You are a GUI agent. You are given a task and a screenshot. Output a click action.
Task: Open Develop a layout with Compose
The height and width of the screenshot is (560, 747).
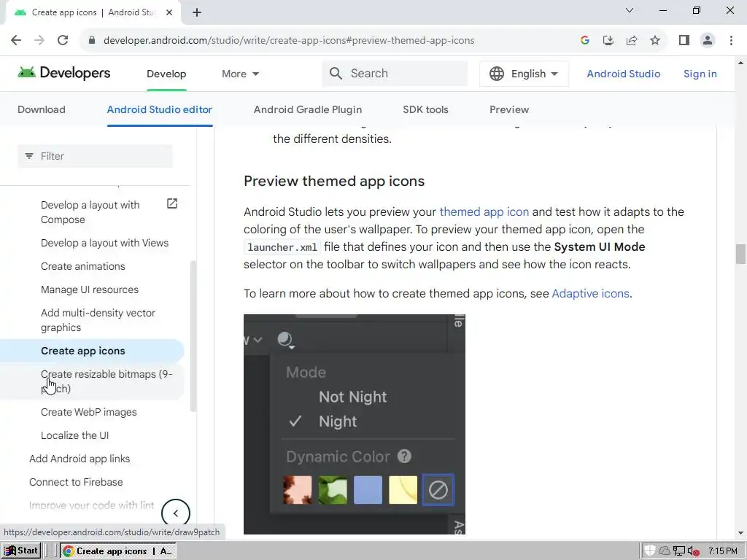coord(90,212)
